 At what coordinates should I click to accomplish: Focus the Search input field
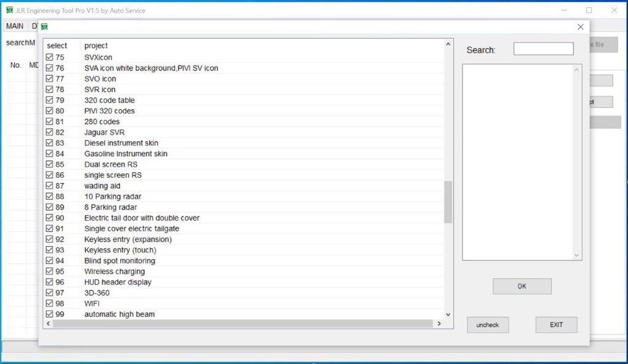pos(543,49)
